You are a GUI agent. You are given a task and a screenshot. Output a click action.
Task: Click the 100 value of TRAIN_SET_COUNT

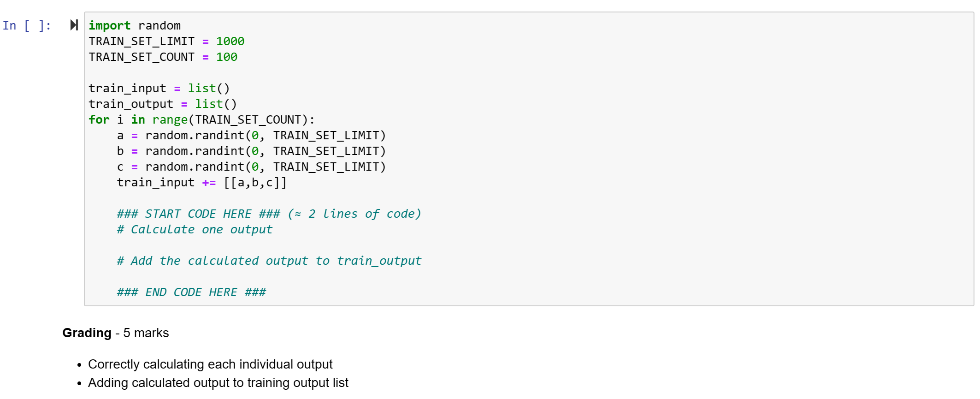(227, 57)
